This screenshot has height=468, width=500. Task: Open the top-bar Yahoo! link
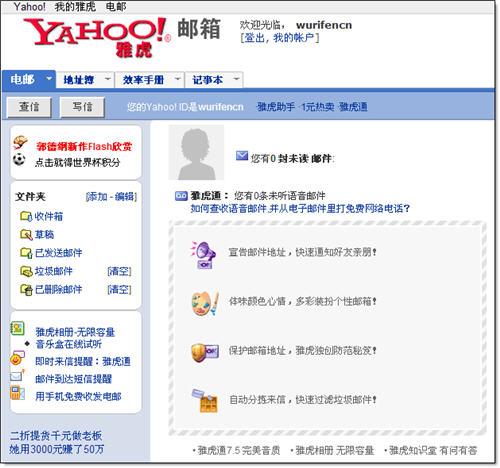29,6
